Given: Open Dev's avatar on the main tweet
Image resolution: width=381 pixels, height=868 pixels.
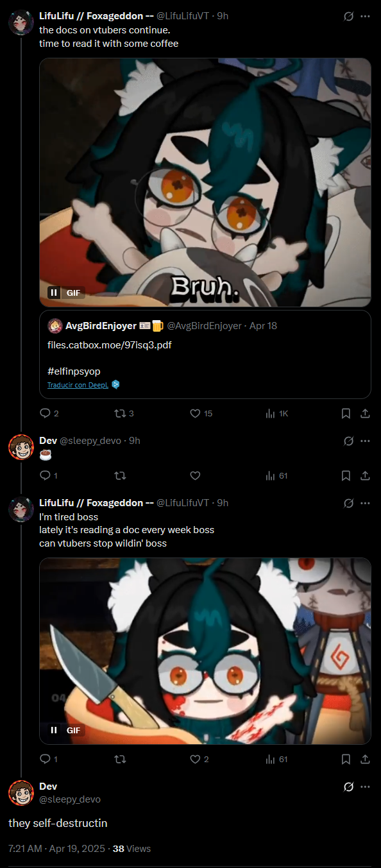Looking at the screenshot, I should (21, 793).
